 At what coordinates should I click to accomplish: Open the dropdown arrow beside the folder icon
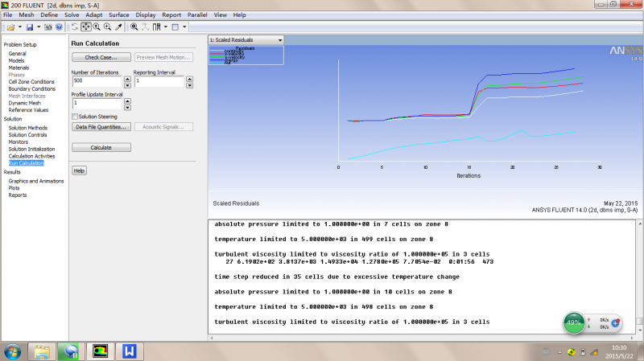pos(19,27)
